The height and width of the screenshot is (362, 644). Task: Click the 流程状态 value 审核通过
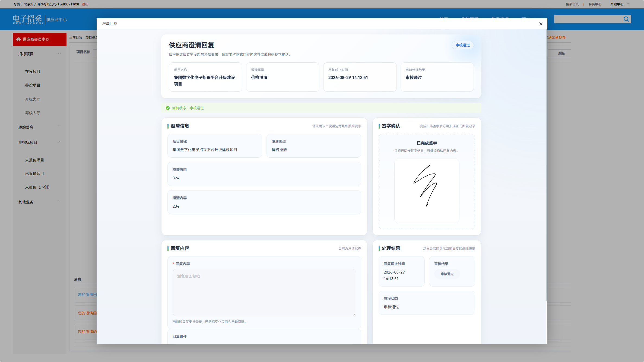click(x=391, y=307)
